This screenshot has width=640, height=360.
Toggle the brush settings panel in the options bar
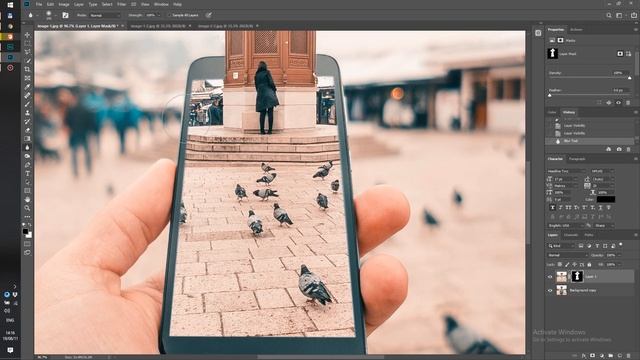pyautogui.click(x=65, y=15)
